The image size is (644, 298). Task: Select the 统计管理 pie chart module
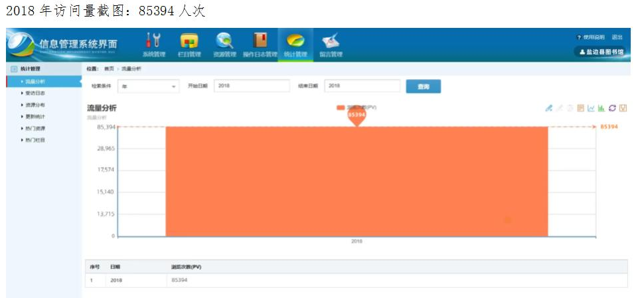(295, 44)
